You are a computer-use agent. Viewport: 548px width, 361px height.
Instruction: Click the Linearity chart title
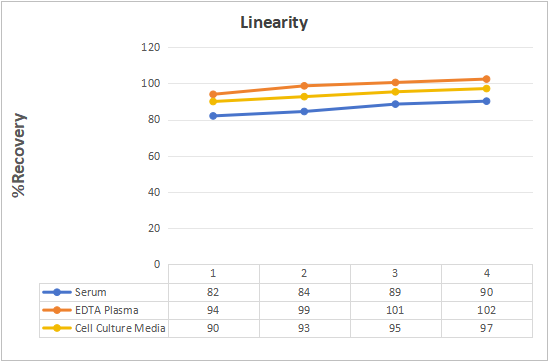coord(274,23)
